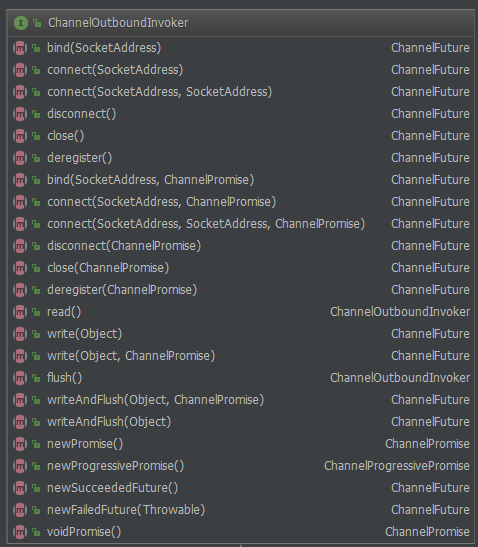Select the writeAndFlush(Object) method
The width and height of the screenshot is (478, 547).
pyautogui.click(x=109, y=422)
